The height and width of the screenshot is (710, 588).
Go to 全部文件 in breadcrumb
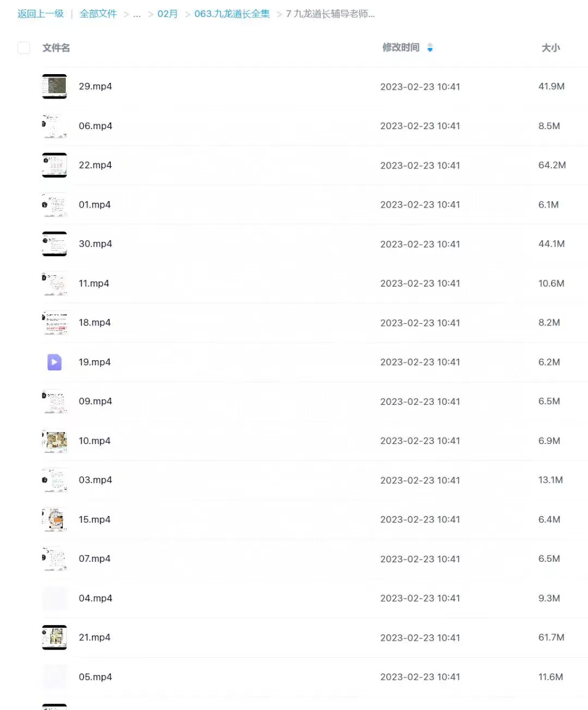point(98,14)
